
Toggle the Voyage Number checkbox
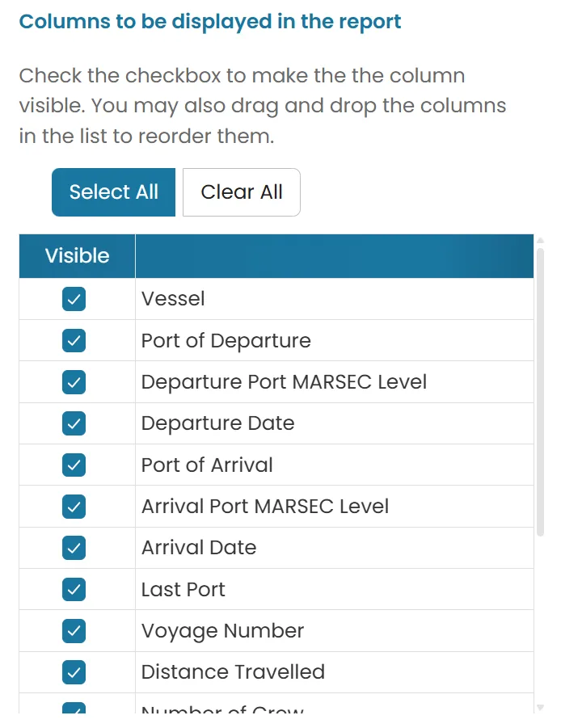[74, 630]
